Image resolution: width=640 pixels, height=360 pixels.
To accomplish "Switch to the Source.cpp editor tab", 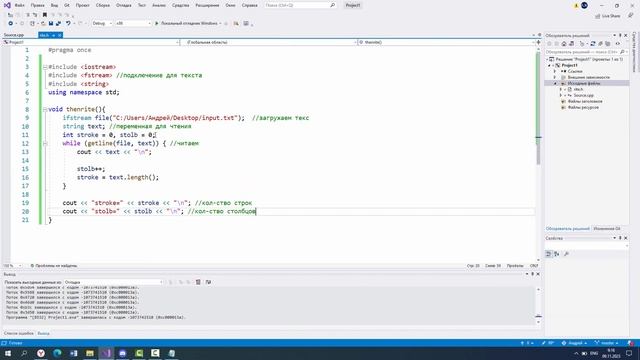I will [14, 35].
